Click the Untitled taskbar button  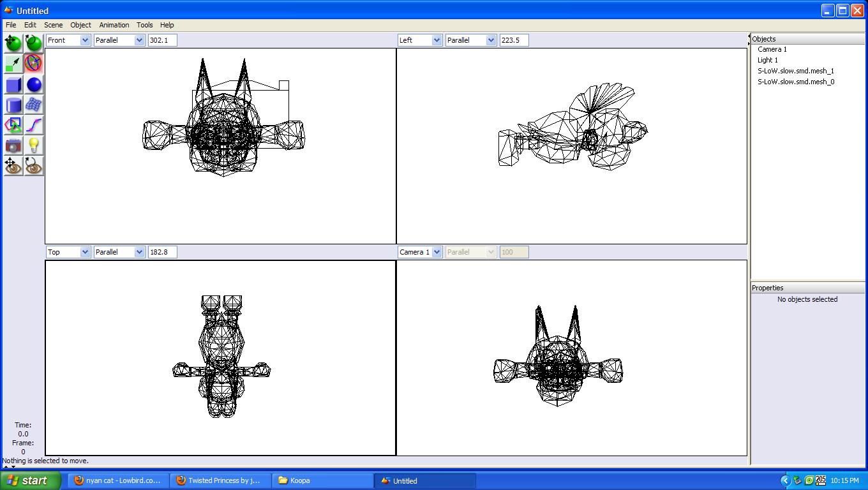pos(424,480)
